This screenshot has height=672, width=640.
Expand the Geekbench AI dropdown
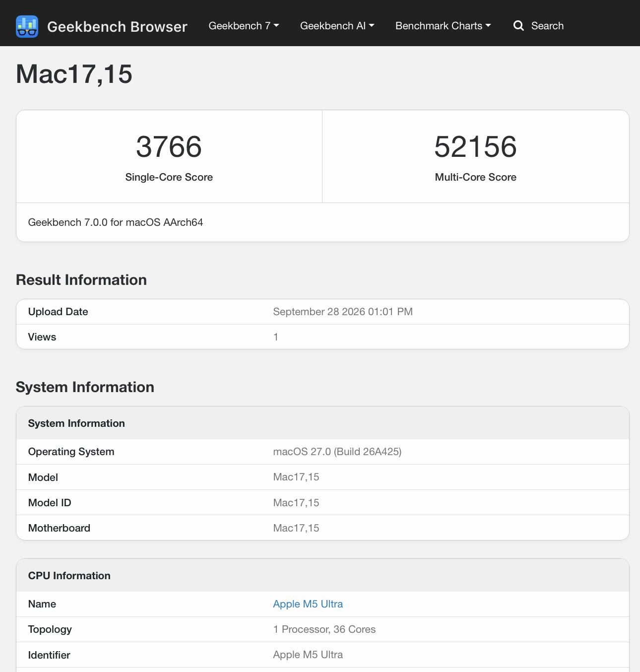click(x=337, y=26)
